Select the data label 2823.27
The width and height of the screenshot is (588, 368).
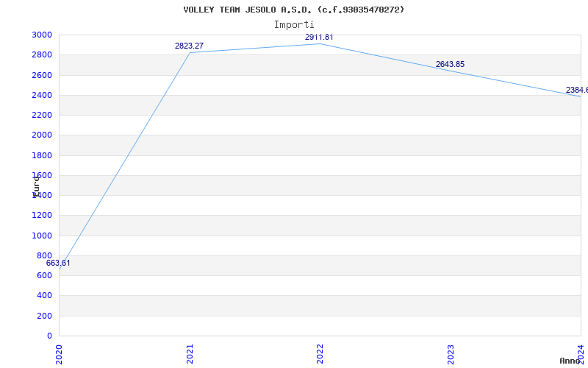tap(189, 46)
